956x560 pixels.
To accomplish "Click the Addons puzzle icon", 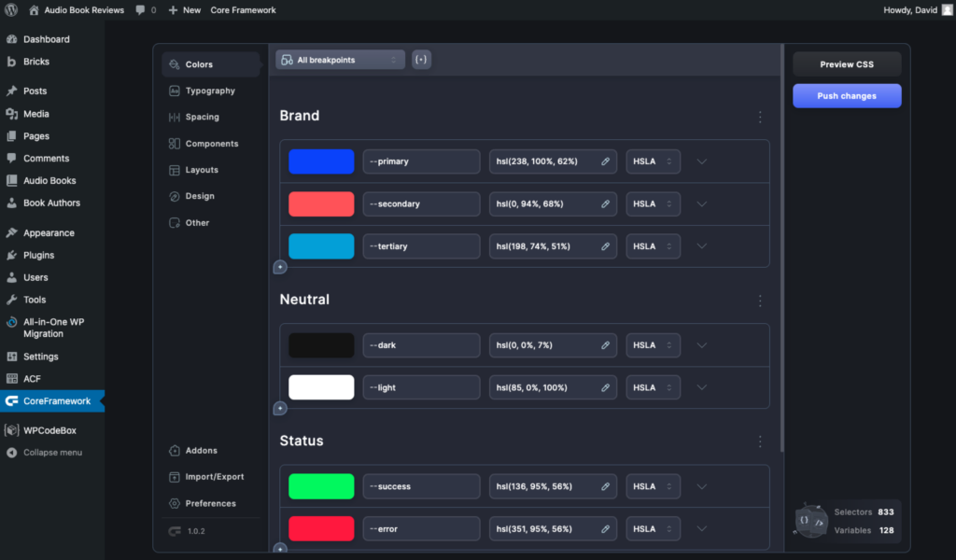I will point(174,450).
